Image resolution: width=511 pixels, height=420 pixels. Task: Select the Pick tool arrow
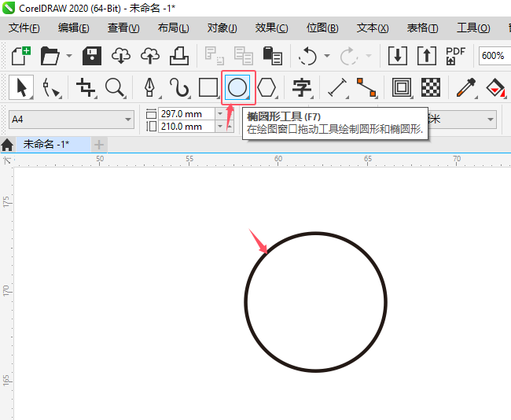[x=21, y=87]
